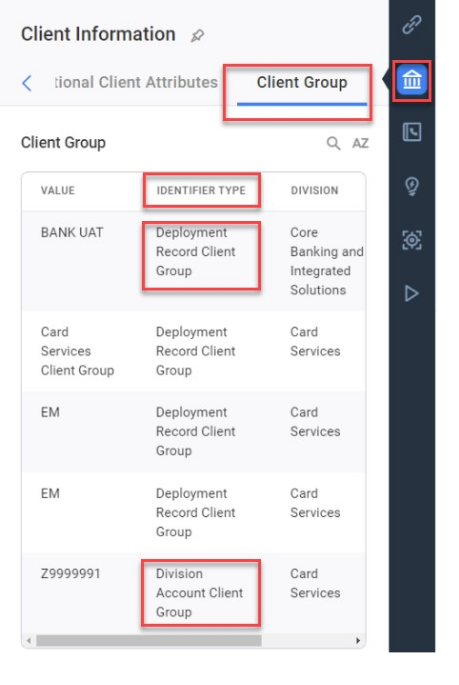
Task: Sort the Client Group list with AZ
Action: pos(360,143)
